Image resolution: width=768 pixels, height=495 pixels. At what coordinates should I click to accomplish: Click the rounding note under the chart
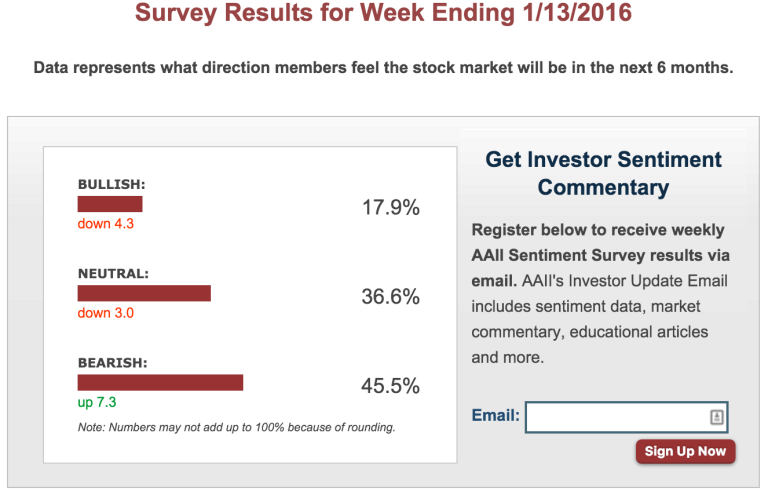tap(236, 428)
